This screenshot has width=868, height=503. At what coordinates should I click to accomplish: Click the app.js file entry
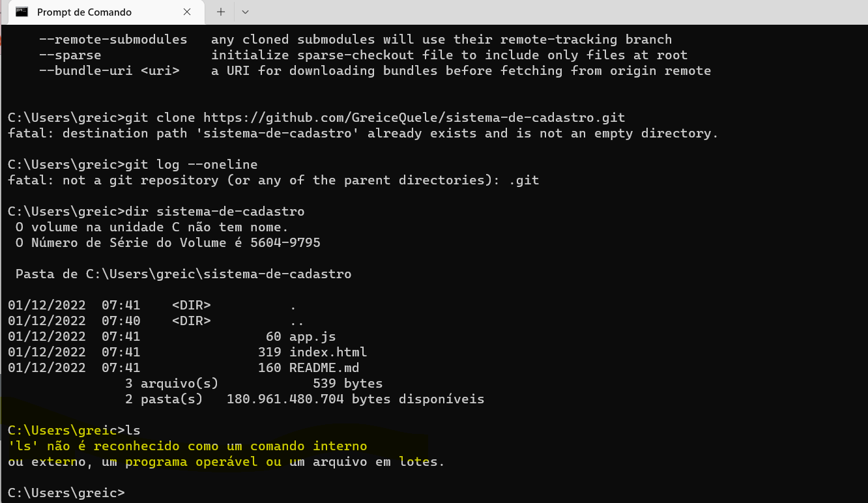tap(172, 337)
